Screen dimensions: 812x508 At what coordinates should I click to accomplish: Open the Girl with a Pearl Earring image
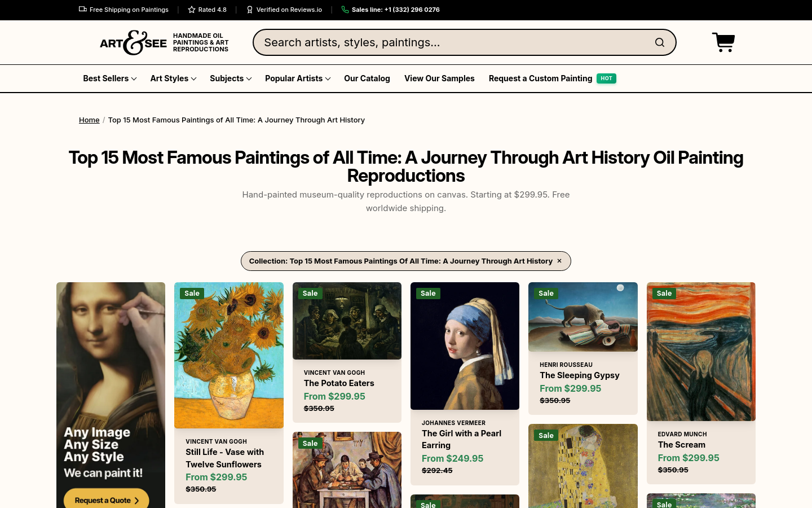coord(465,346)
